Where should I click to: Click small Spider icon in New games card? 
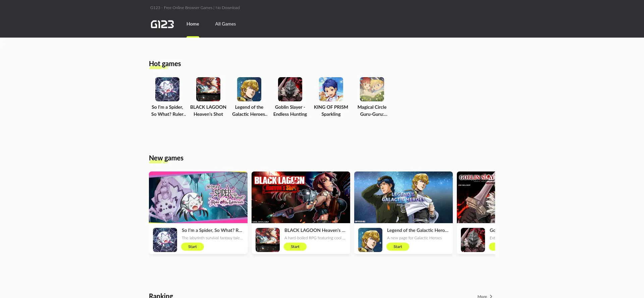(165, 240)
